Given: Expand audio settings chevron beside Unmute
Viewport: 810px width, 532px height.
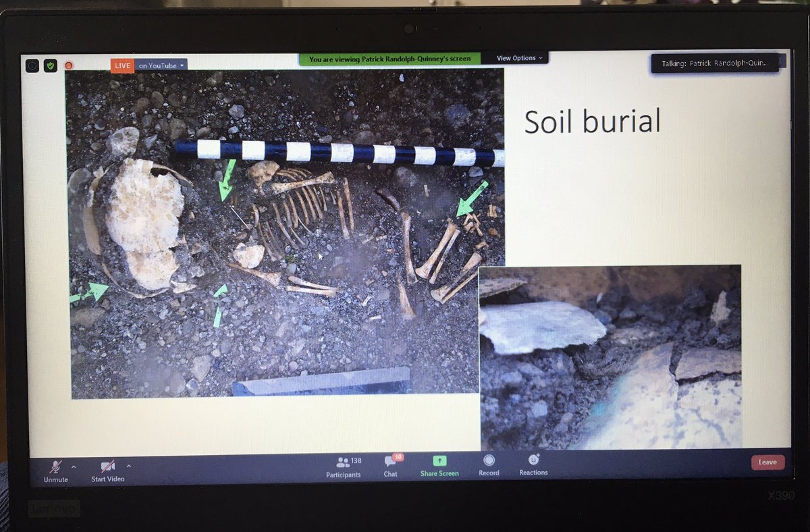Looking at the screenshot, I should coord(72,465).
